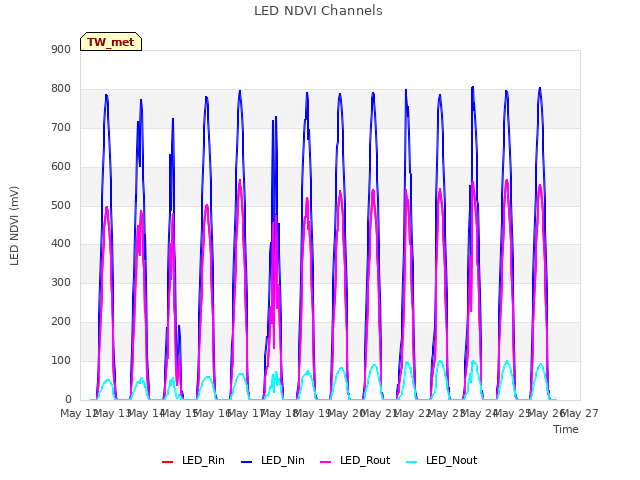Click the 600 y-axis tick label
Screen dimensions: 640x480
coord(61,167)
